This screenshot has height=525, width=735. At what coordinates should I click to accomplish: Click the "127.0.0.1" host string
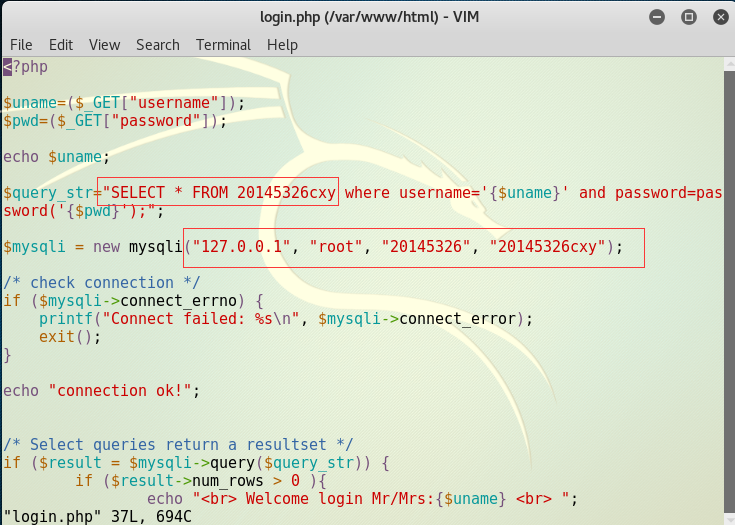[241, 247]
